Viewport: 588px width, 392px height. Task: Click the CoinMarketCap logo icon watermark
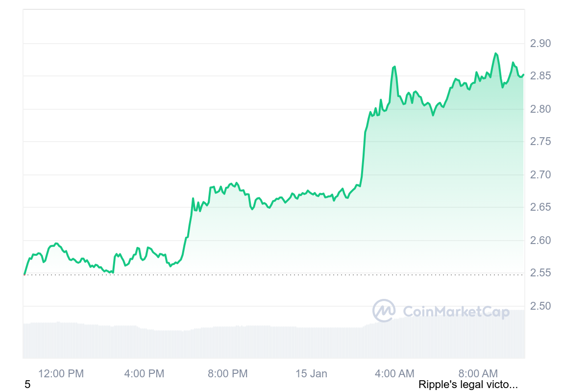(384, 310)
